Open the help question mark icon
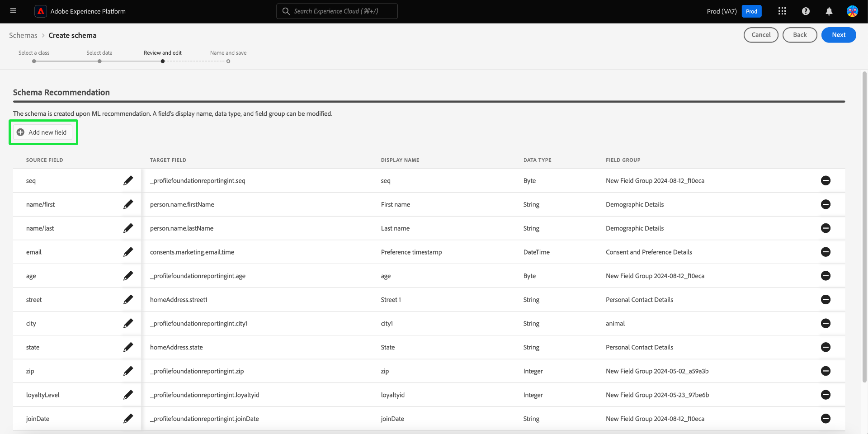 [806, 11]
